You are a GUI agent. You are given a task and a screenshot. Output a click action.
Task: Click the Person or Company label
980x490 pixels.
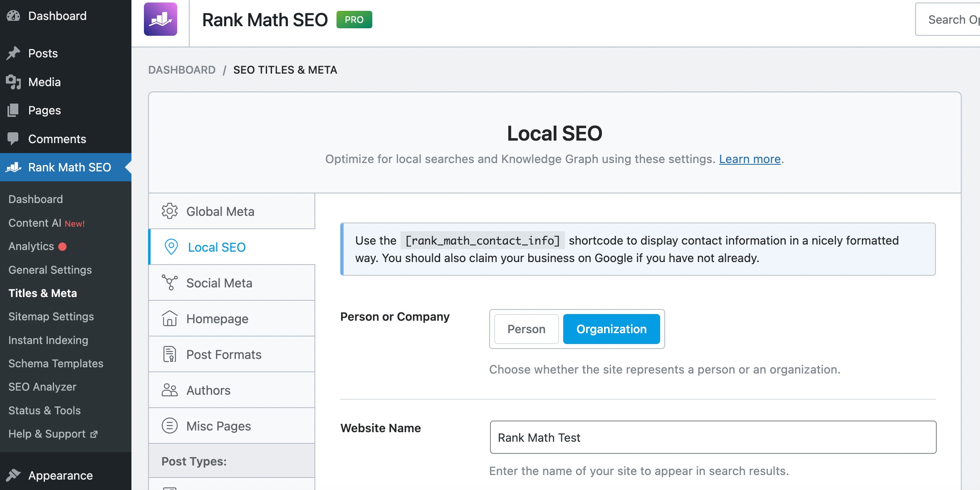395,317
